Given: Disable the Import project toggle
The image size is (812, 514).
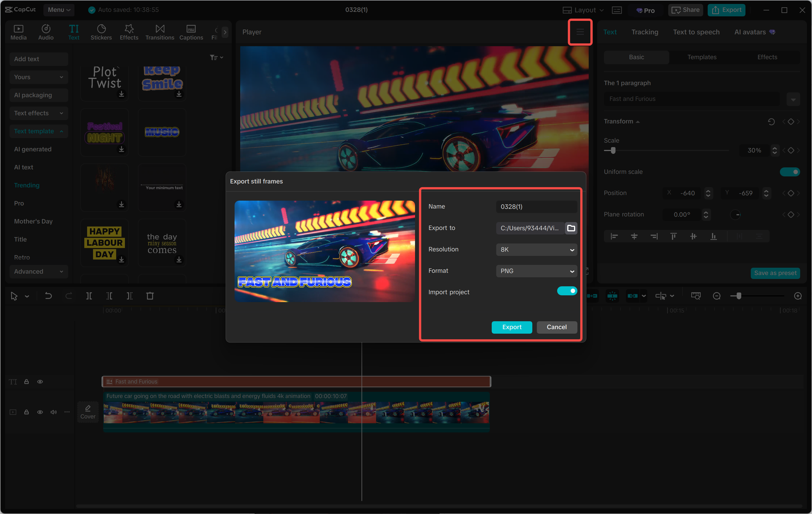Looking at the screenshot, I should click(567, 291).
